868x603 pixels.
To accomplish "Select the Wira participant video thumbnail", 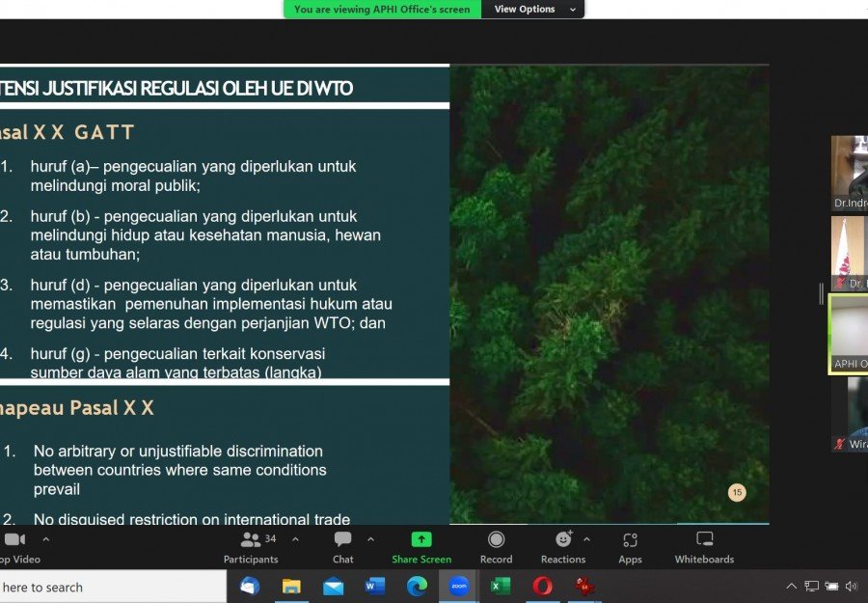I will pyautogui.click(x=850, y=414).
